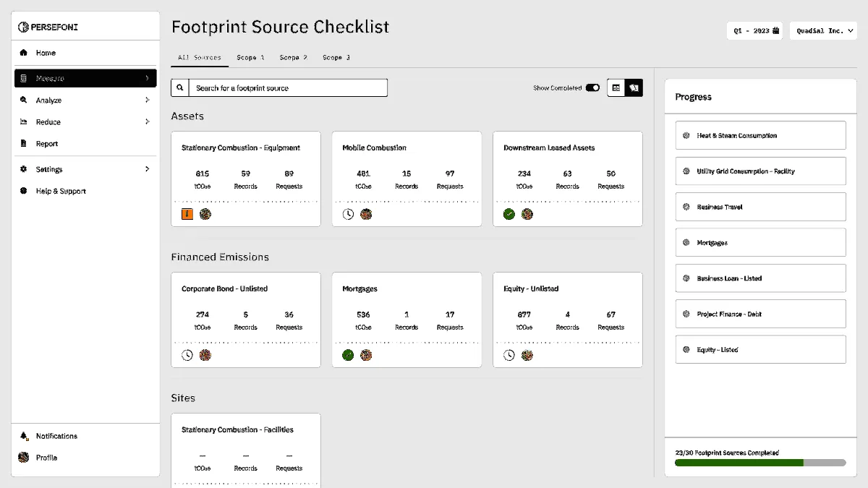868x488 pixels.
Task: Open Business Travel in the Progress panel
Action: click(x=760, y=207)
